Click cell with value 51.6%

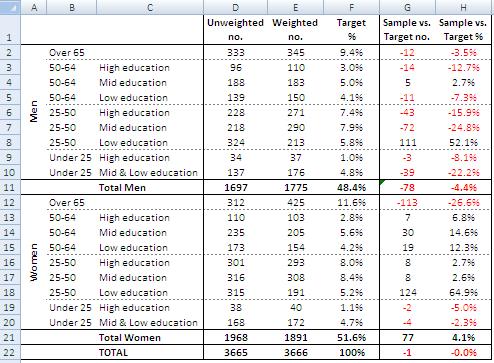pyautogui.click(x=351, y=337)
